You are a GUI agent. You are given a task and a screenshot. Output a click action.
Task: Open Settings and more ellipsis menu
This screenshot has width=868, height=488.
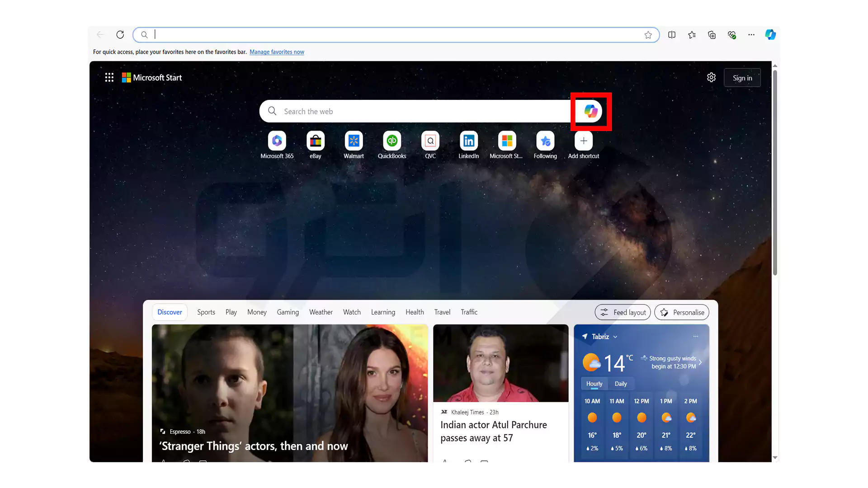tap(751, 35)
